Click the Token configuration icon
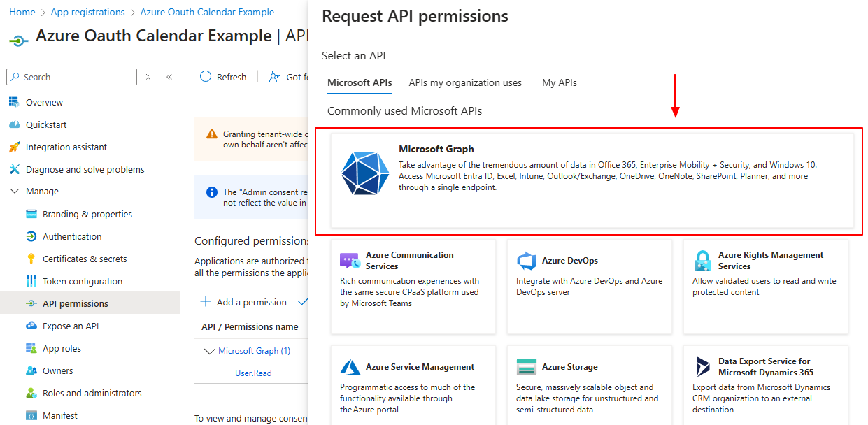 [x=31, y=281]
